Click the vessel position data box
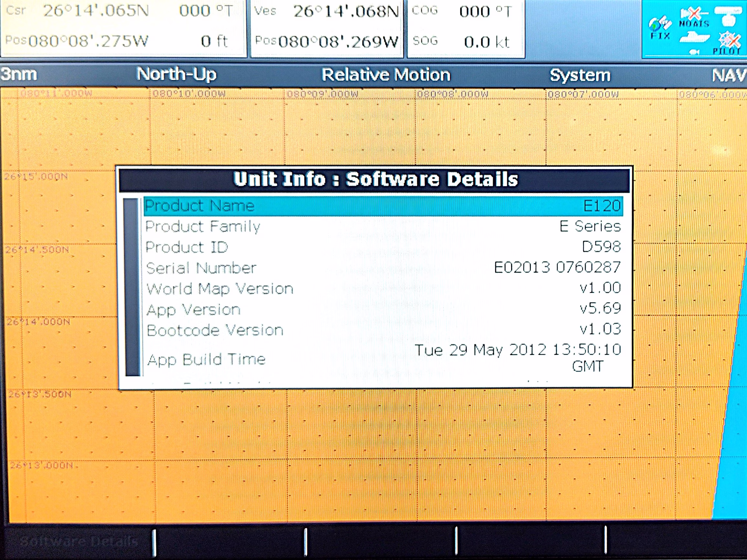The image size is (747, 560). [327, 27]
